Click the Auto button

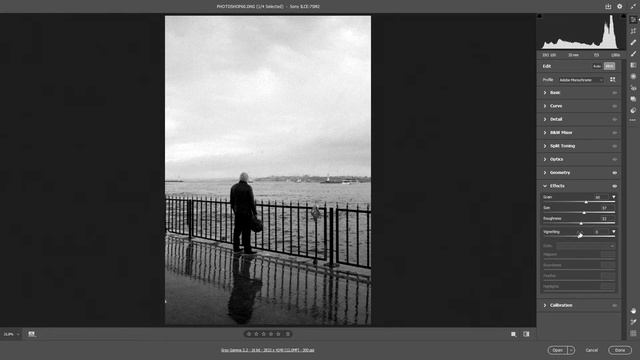(597, 66)
